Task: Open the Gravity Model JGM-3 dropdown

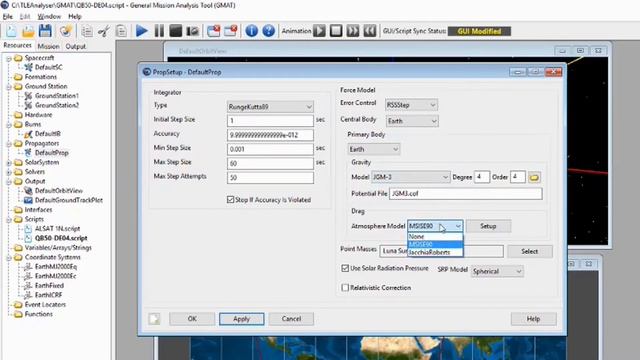Action: [411, 177]
